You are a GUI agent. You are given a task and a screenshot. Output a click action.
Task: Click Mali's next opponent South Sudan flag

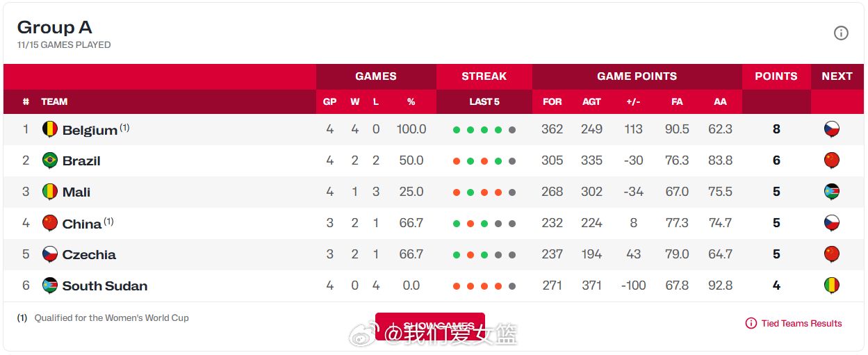(x=831, y=192)
